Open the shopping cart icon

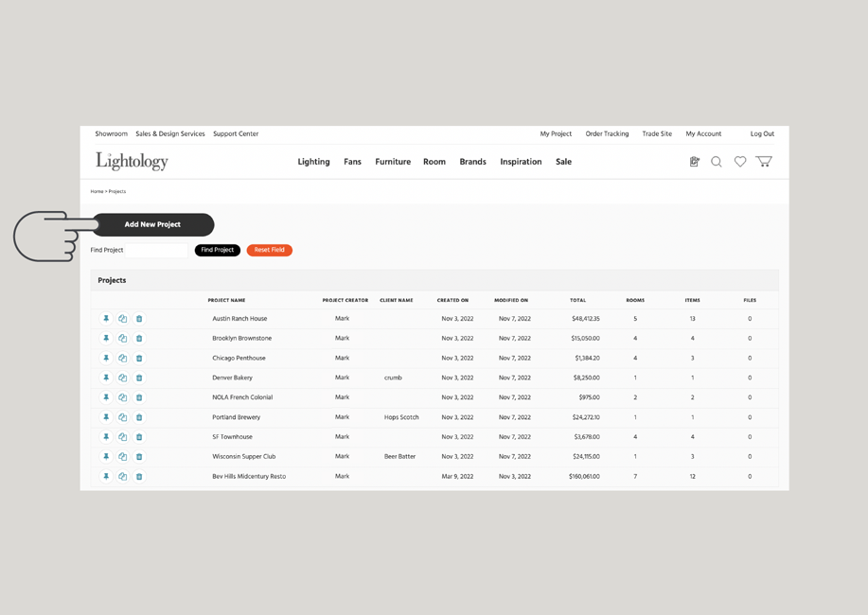[764, 161]
